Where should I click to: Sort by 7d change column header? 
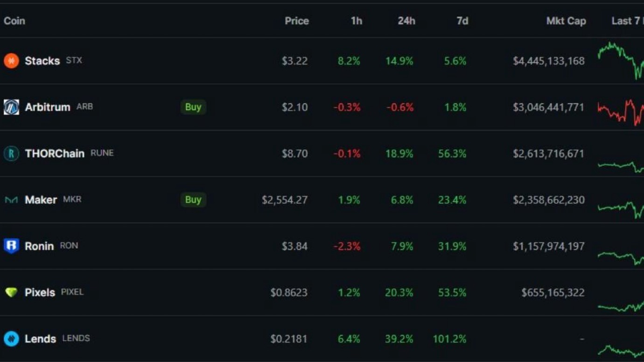point(462,21)
